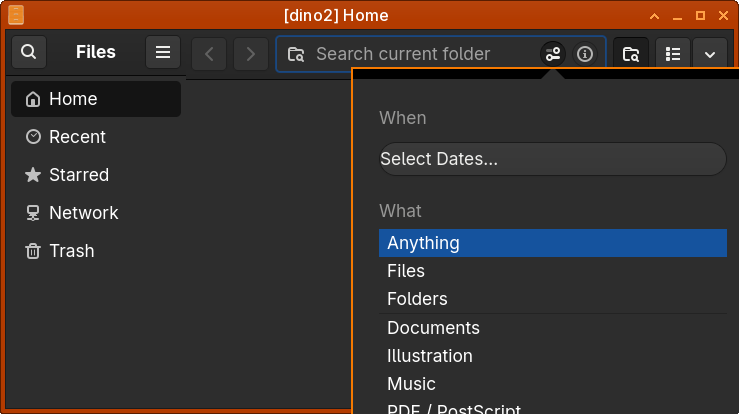Viewport: 739px width, 414px height.
Task: Expand the view options dropdown arrow
Action: coord(709,54)
